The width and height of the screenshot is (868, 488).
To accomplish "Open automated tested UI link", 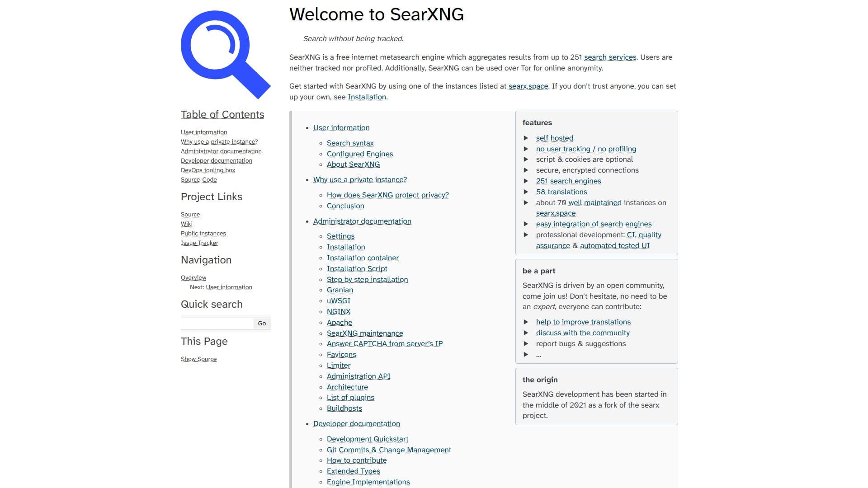I will pos(615,246).
